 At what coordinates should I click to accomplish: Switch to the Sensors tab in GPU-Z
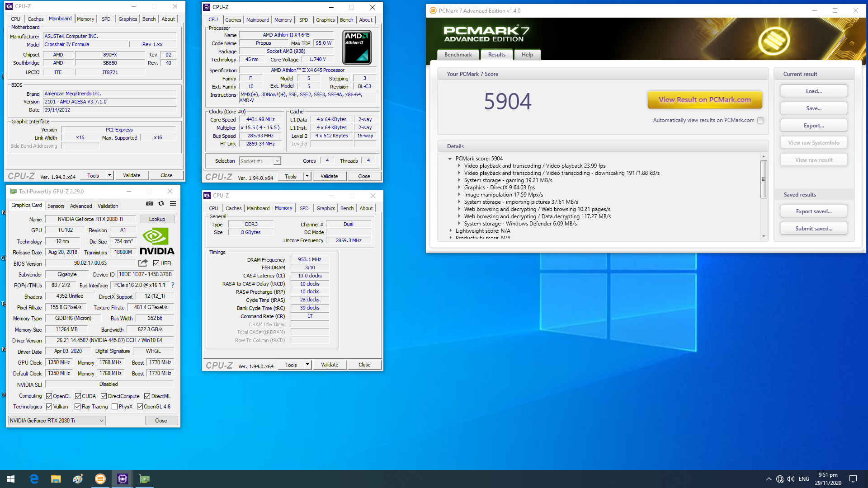(x=56, y=206)
